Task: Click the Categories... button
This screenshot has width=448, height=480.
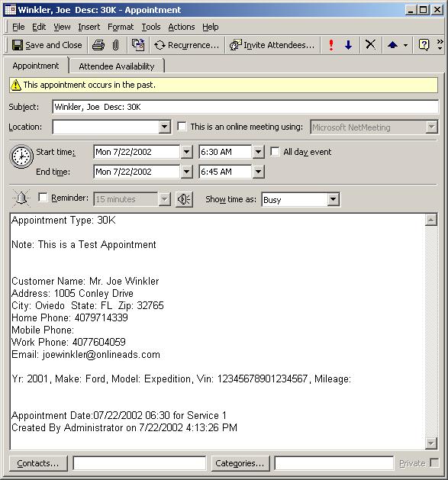Action: (x=240, y=463)
